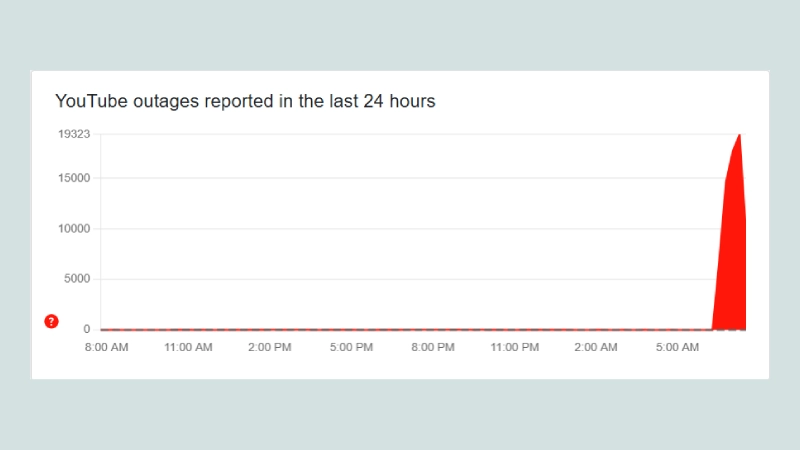Select the 11:00 PM time label
The width and height of the screenshot is (800, 450).
tap(515, 348)
